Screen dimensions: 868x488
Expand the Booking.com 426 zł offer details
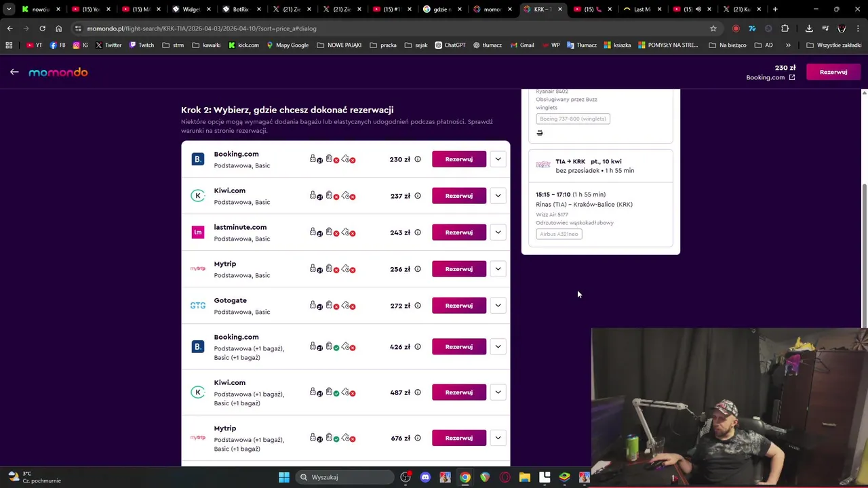(x=498, y=347)
